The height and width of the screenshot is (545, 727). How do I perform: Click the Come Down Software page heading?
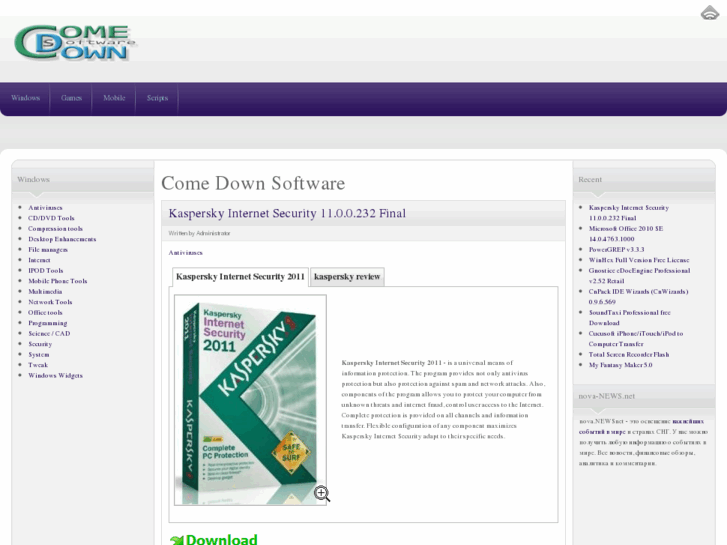coord(253,183)
